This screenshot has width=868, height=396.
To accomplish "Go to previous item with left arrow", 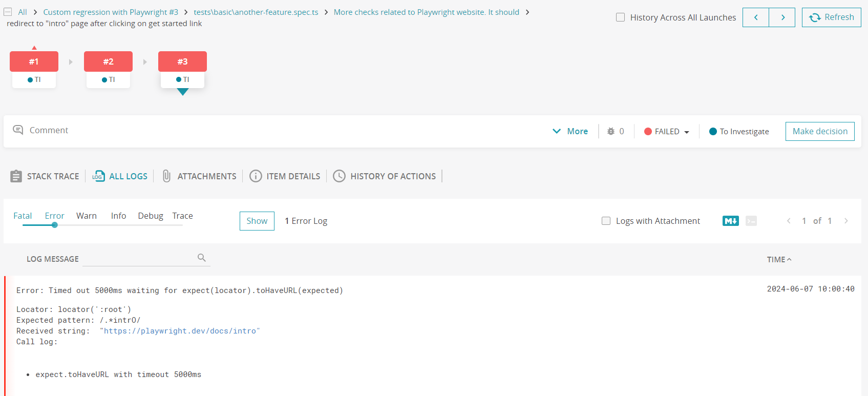I will point(756,17).
